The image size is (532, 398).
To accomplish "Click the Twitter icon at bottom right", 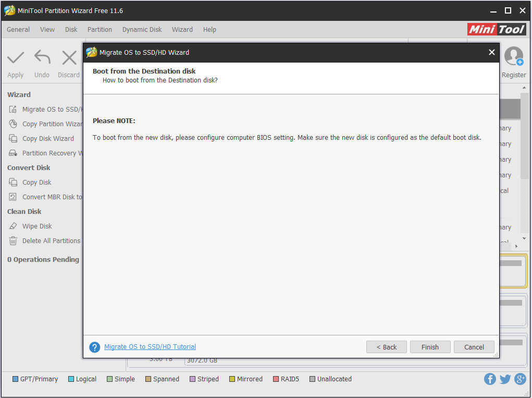I will coord(505,379).
